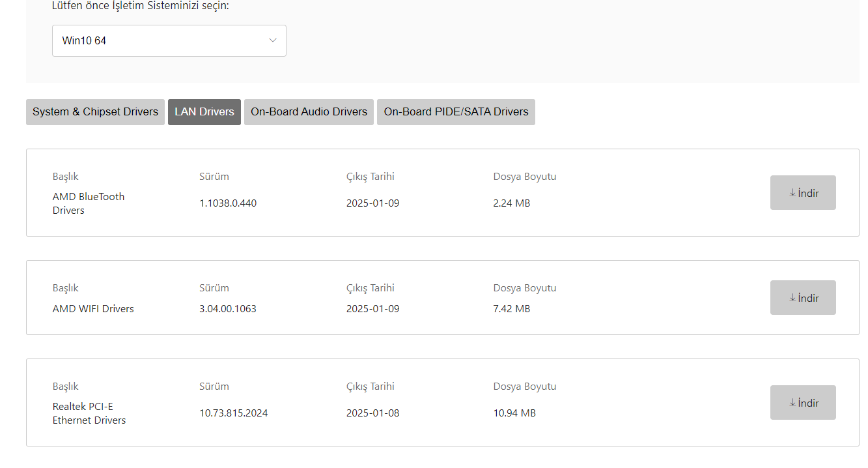868x468 pixels.
Task: Download the AMD BlueTooth Drivers with İndir
Action: click(x=803, y=193)
